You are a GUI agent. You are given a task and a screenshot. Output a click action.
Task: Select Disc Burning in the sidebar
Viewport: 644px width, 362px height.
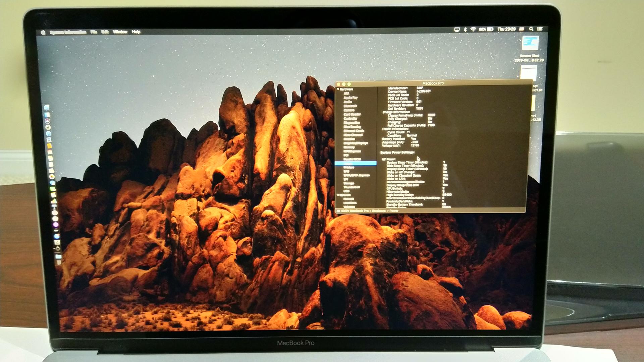tap(352, 127)
